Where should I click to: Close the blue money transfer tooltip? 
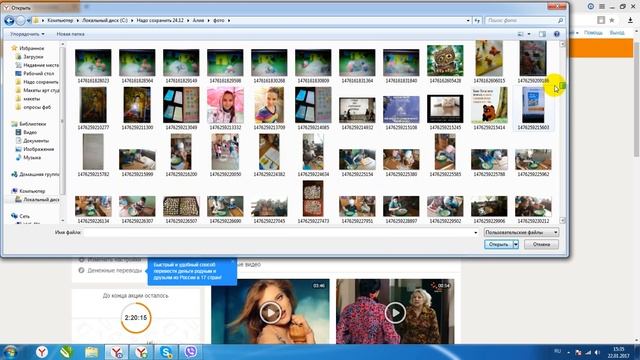(233, 261)
